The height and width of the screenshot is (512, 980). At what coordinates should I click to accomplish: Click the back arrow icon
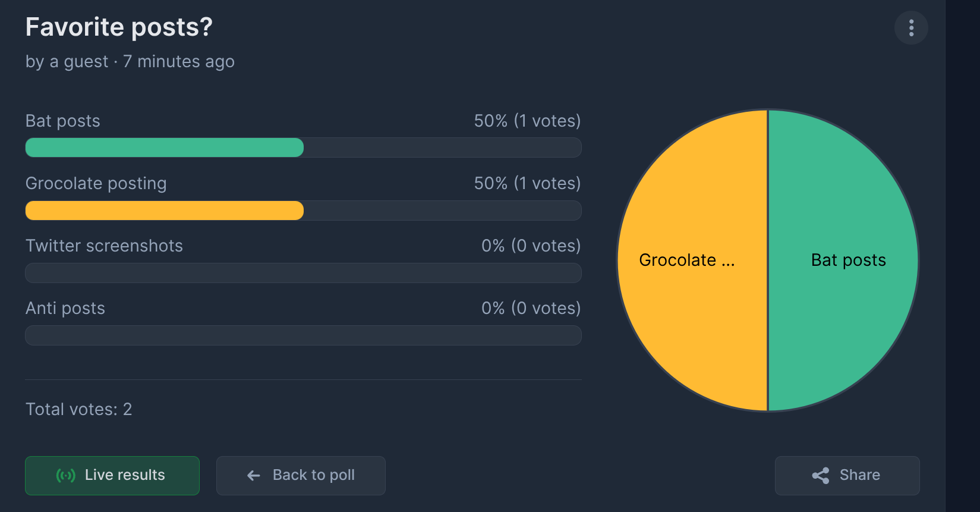point(254,475)
